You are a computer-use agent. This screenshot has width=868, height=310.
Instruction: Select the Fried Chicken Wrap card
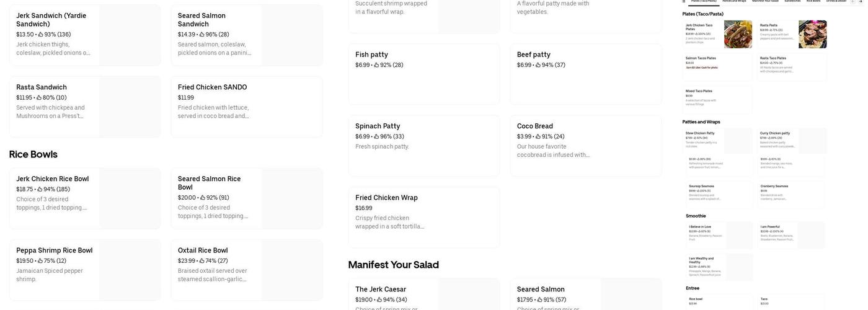(423, 218)
